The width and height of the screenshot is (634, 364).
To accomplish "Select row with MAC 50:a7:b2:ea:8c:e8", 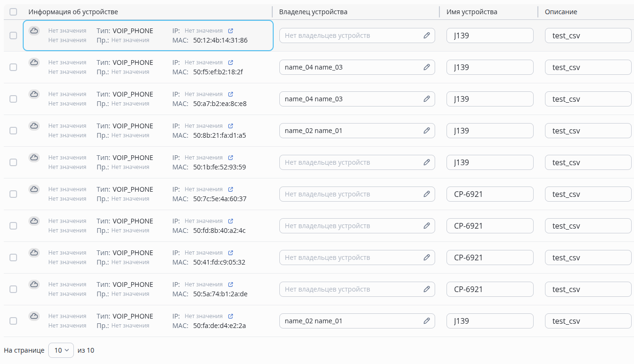I will tap(13, 99).
